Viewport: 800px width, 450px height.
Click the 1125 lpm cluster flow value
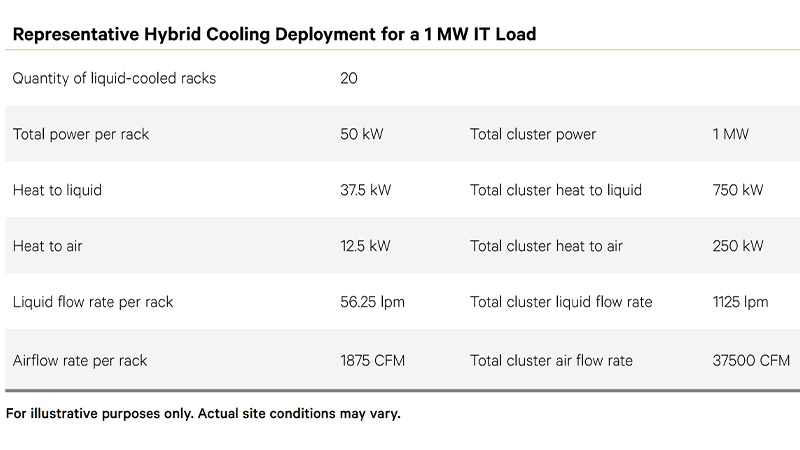(740, 302)
